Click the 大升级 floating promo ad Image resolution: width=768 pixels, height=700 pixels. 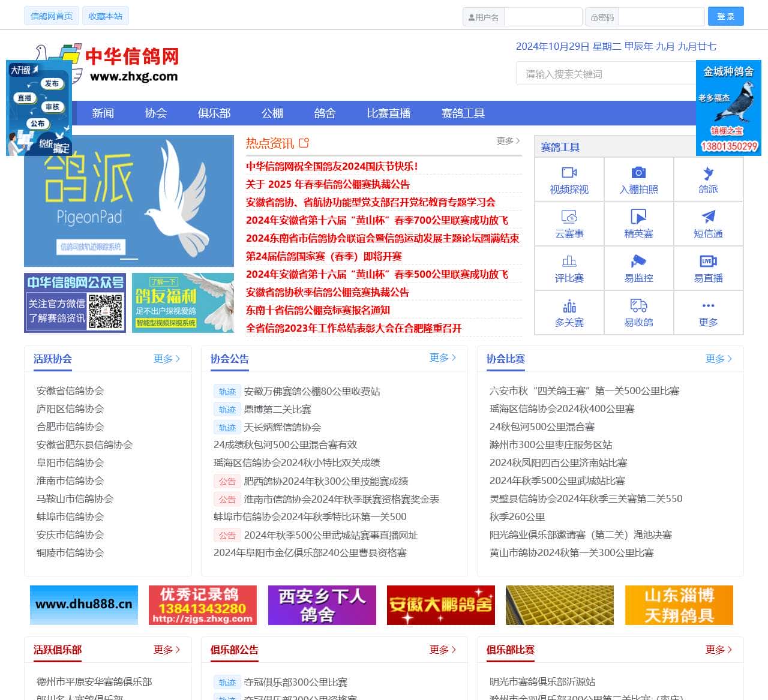39,108
